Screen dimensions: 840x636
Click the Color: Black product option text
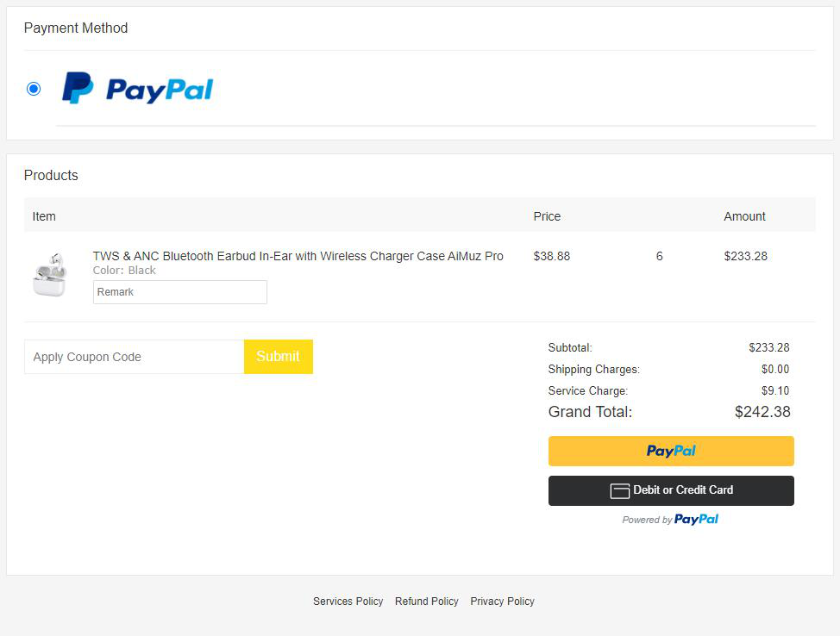tap(124, 271)
